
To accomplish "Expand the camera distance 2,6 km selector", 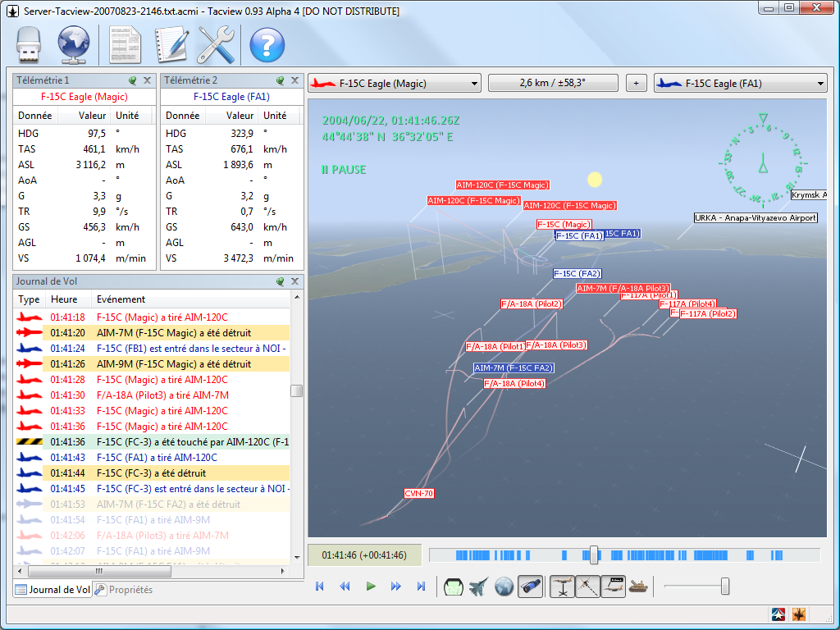I will click(x=553, y=83).
